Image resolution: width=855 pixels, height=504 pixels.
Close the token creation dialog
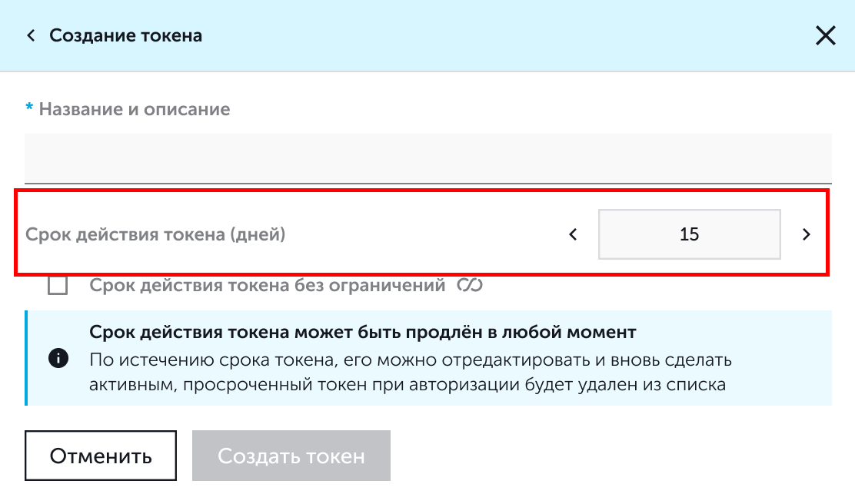pyautogui.click(x=826, y=36)
